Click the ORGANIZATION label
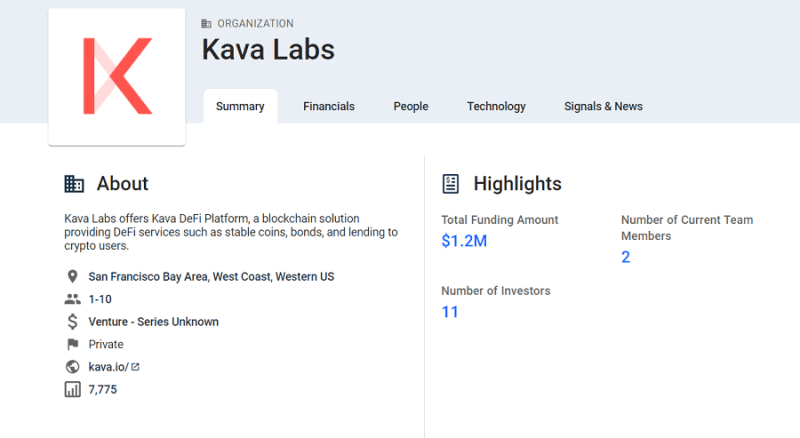This screenshot has height=438, width=800. [x=256, y=23]
